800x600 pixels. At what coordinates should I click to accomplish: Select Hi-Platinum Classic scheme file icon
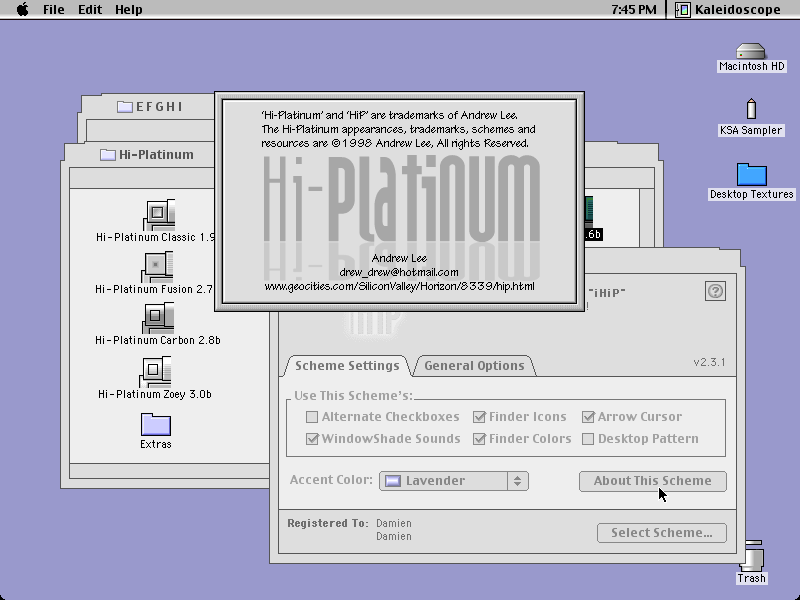tap(159, 215)
